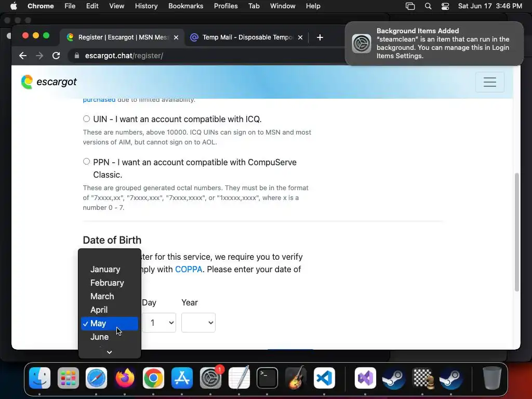Open Finder from the Dock
Viewport: 532px width, 399px height.
tap(39, 378)
